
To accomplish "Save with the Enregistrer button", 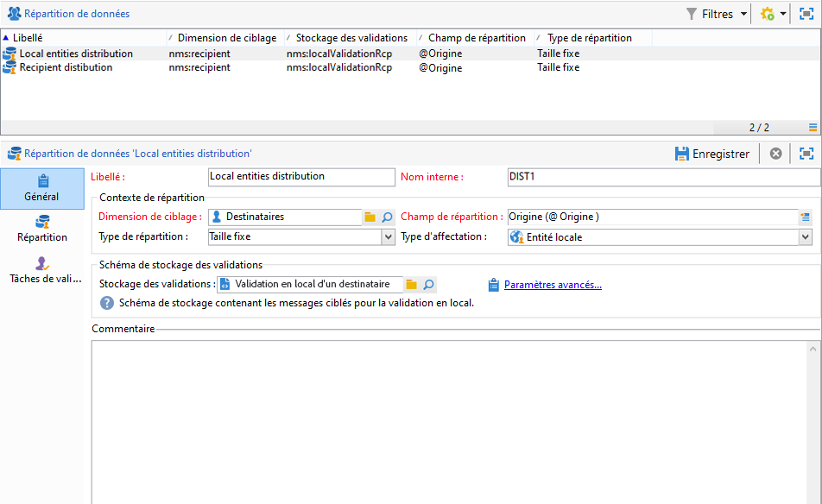I will [711, 154].
